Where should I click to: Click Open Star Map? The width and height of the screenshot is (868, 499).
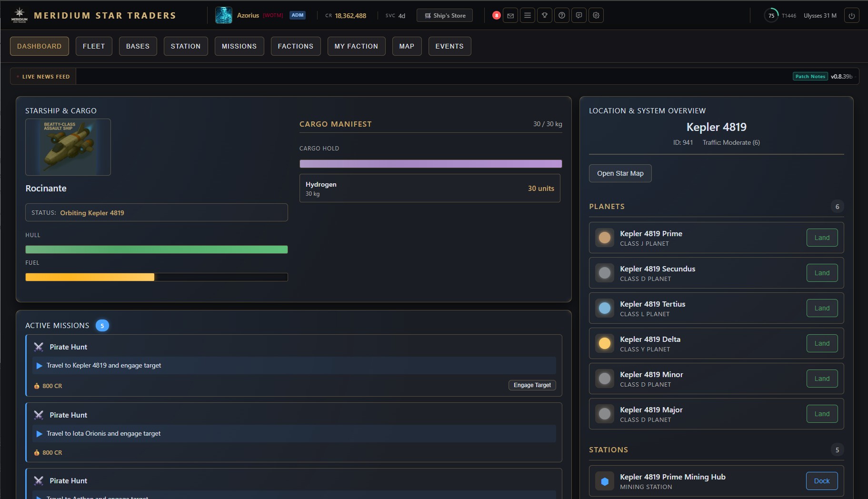(x=620, y=173)
